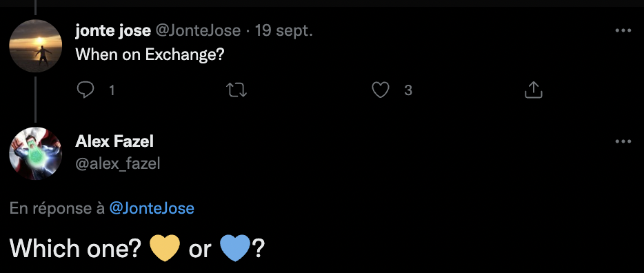Visit the 'jonte jose' display name profile
Screen dimensions: 644x273
113,31
